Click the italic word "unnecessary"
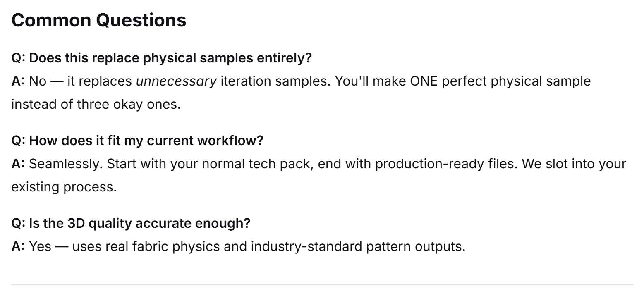The width and height of the screenshot is (644, 296). (176, 81)
